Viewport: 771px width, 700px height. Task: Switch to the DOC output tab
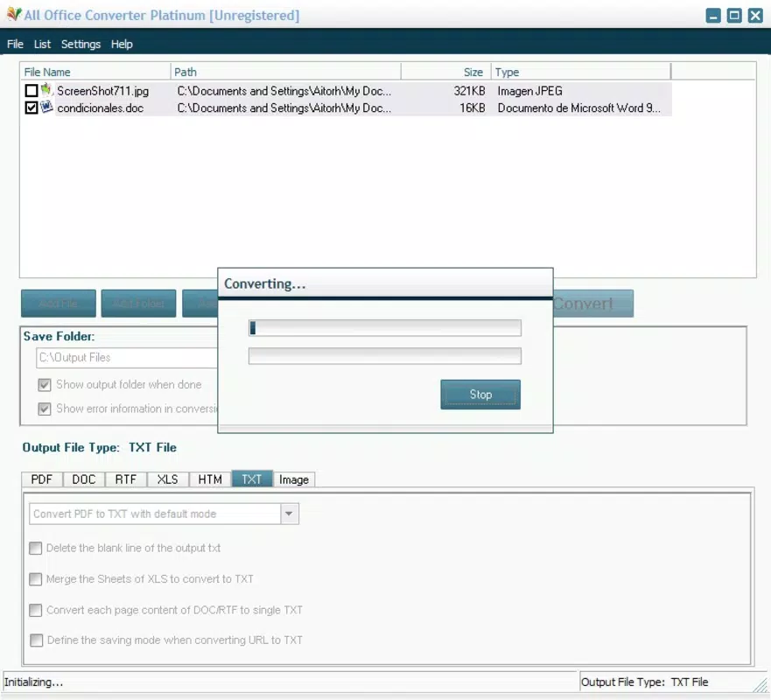click(84, 479)
